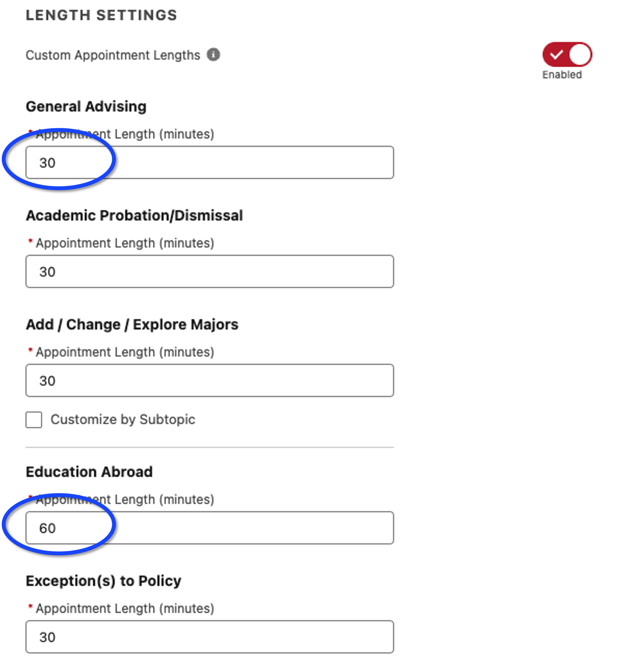Screen dimensions: 636x672
Task: Click Appointment Length label under Explore Majors
Action: click(x=125, y=352)
